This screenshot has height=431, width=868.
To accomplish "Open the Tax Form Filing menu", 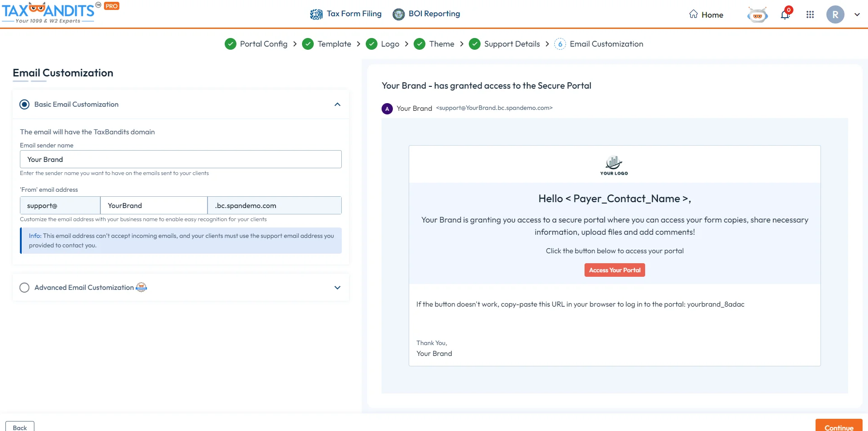I will click(x=354, y=14).
